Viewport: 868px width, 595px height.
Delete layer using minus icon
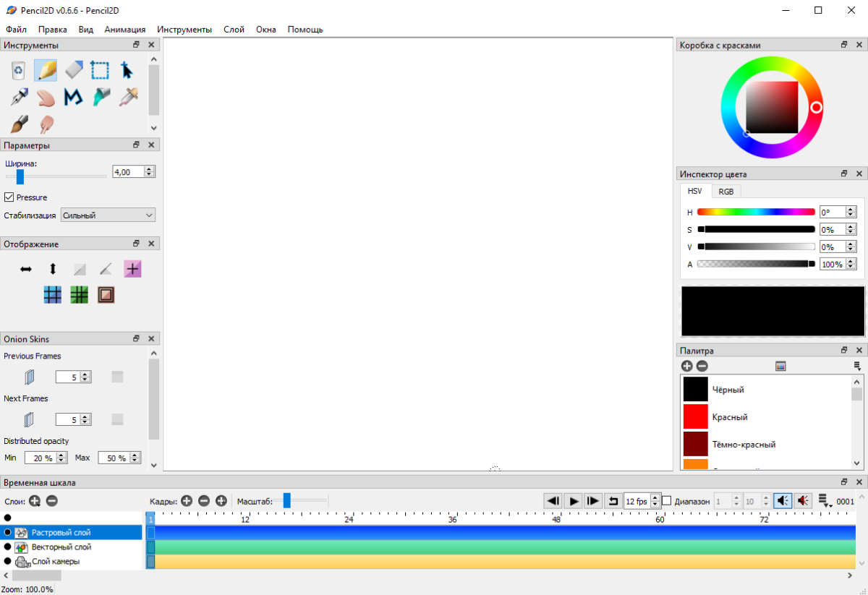click(52, 500)
